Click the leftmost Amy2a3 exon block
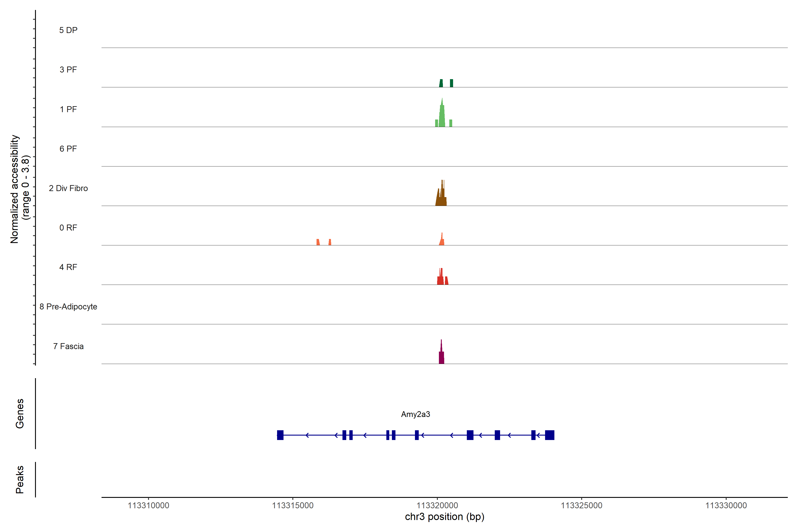The height and width of the screenshot is (532, 798). point(280,435)
